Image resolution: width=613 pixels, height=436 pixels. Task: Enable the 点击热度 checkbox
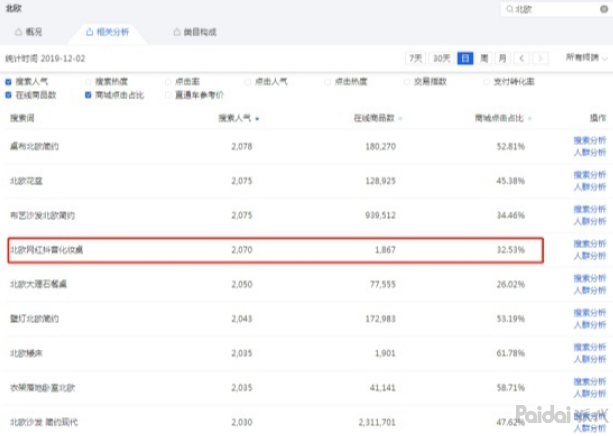(327, 82)
